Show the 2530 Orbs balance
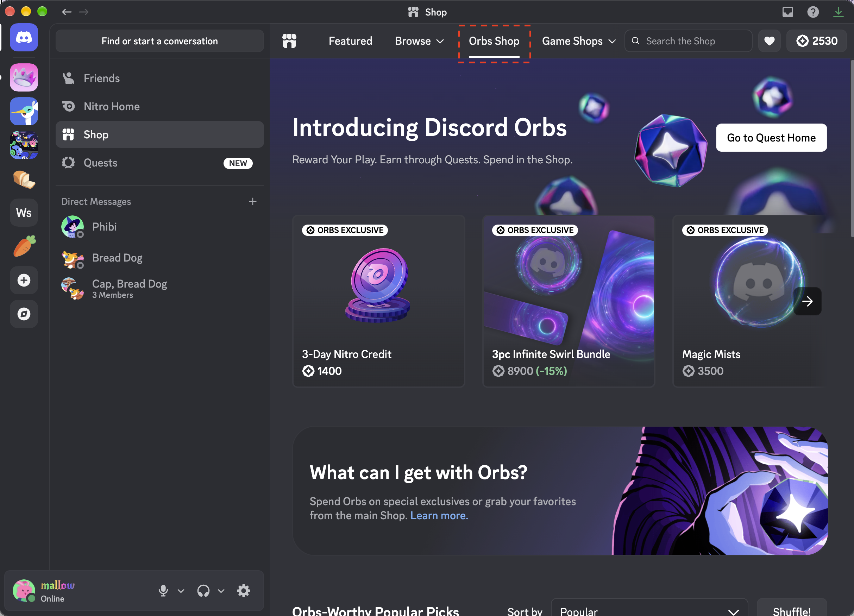Image resolution: width=854 pixels, height=616 pixels. click(816, 41)
